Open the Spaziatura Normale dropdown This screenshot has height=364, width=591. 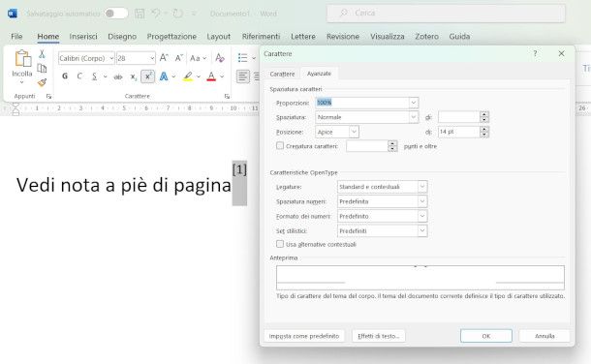pos(414,117)
